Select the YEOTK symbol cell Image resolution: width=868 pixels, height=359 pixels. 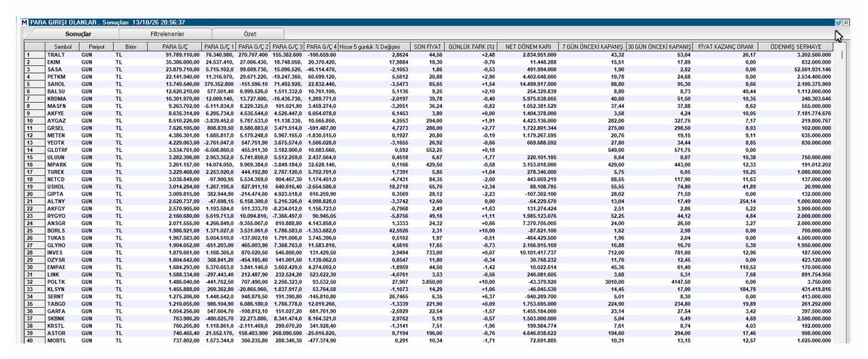click(62, 143)
